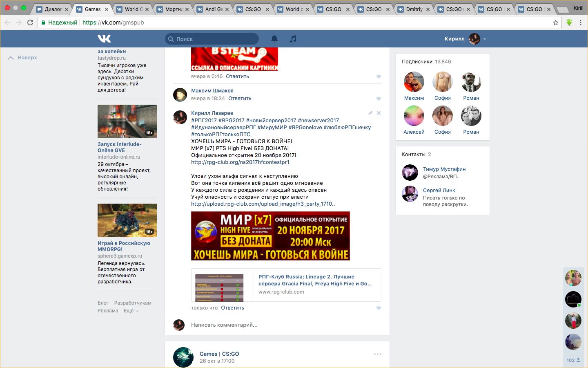Focus the VK Поиск search field
The width and height of the screenshot is (588, 368).
coord(212,39)
